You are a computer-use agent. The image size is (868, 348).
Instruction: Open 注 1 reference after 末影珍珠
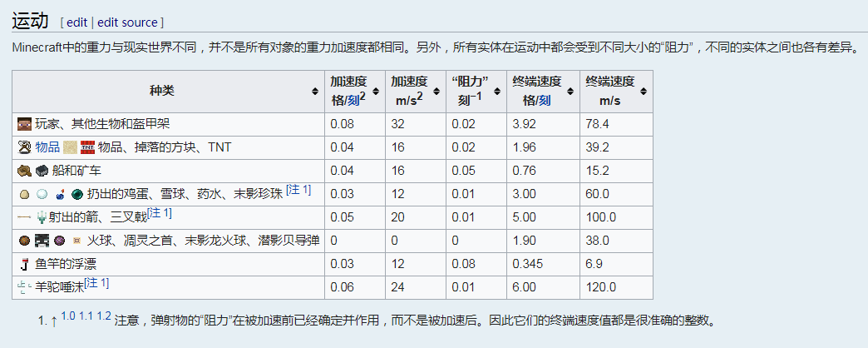tap(298, 190)
